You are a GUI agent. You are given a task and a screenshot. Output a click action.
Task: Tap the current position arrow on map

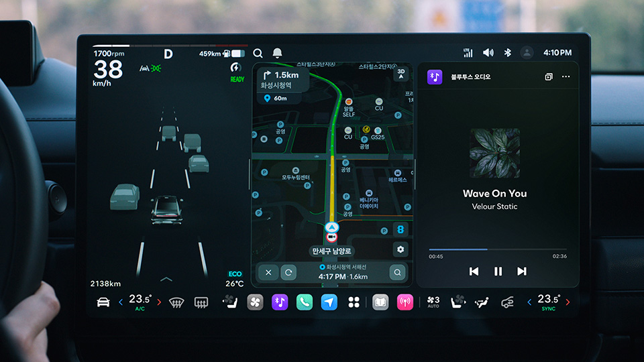point(331,227)
